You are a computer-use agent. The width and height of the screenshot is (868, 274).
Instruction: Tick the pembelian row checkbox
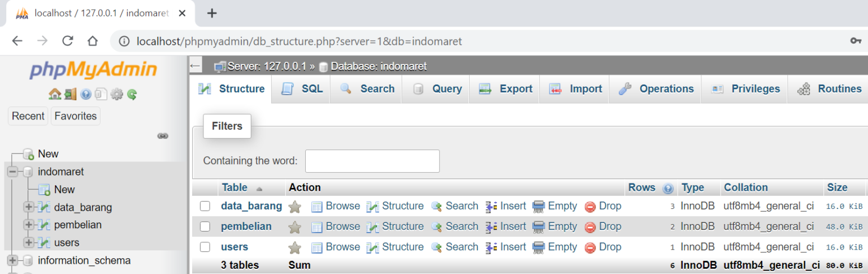pyautogui.click(x=205, y=226)
